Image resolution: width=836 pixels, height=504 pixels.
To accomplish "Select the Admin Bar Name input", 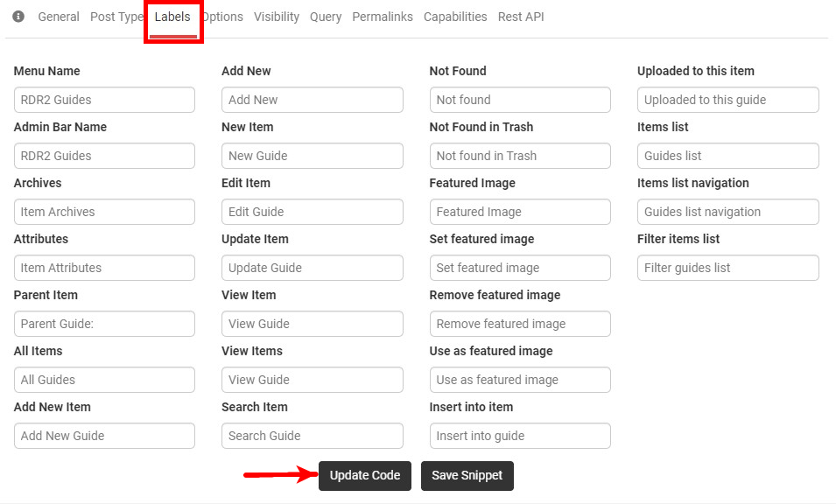I will [104, 155].
